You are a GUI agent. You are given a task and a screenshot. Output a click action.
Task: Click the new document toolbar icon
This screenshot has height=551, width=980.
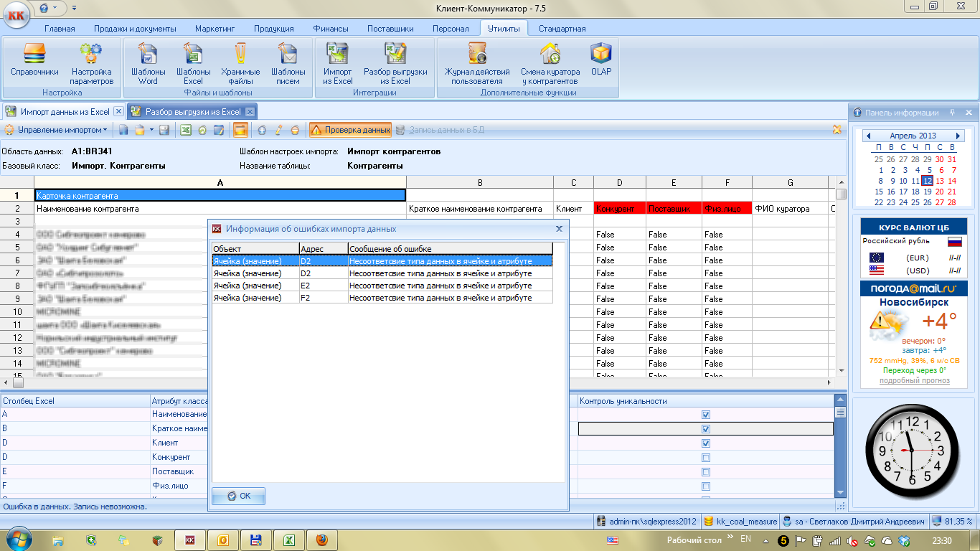(x=123, y=130)
